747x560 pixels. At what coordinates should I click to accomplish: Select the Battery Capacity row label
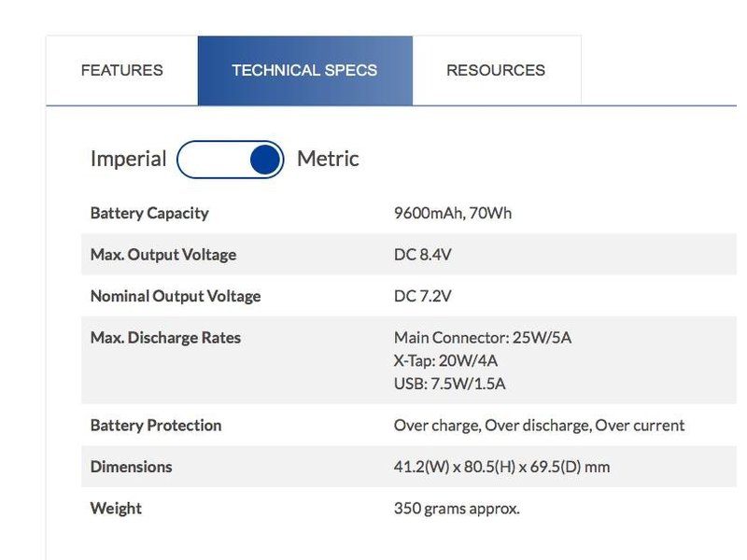149,213
